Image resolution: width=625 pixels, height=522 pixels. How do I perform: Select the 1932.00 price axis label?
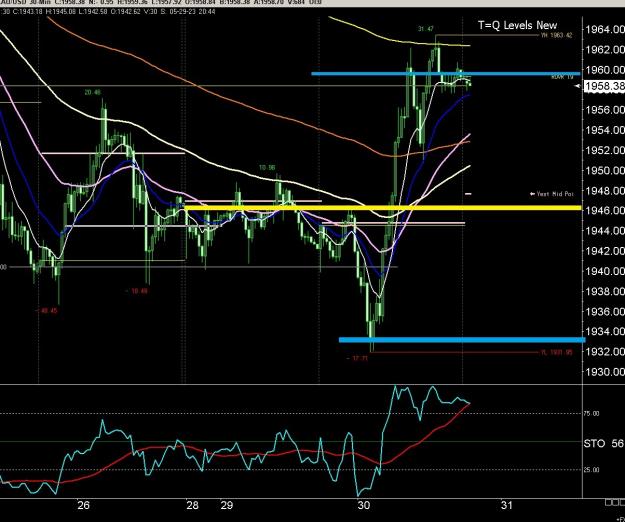coord(604,352)
